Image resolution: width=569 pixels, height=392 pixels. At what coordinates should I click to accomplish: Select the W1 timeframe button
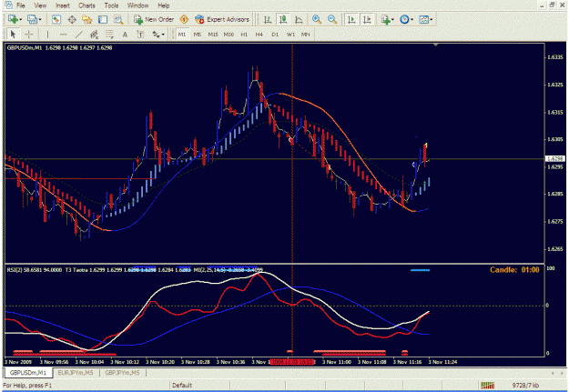pos(290,35)
